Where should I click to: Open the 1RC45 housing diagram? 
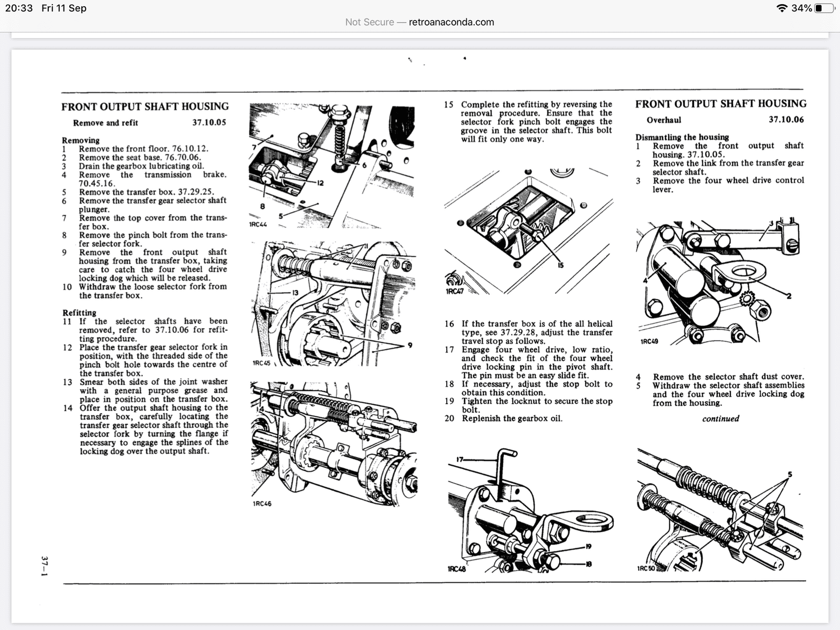tap(333, 304)
